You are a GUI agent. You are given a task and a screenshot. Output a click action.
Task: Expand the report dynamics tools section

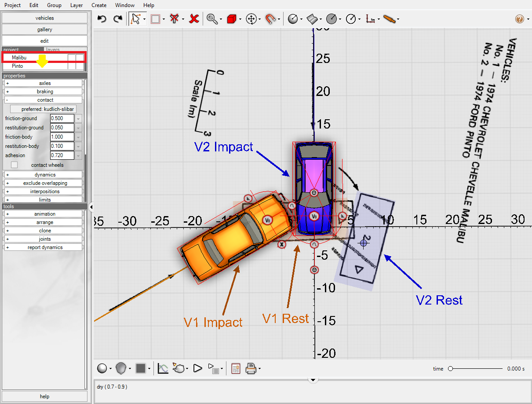(x=43, y=247)
